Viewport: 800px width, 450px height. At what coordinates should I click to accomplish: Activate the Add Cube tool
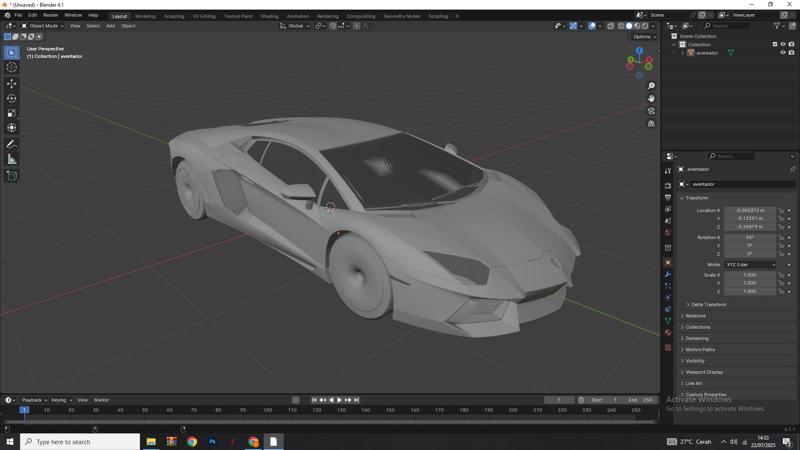coord(12,176)
